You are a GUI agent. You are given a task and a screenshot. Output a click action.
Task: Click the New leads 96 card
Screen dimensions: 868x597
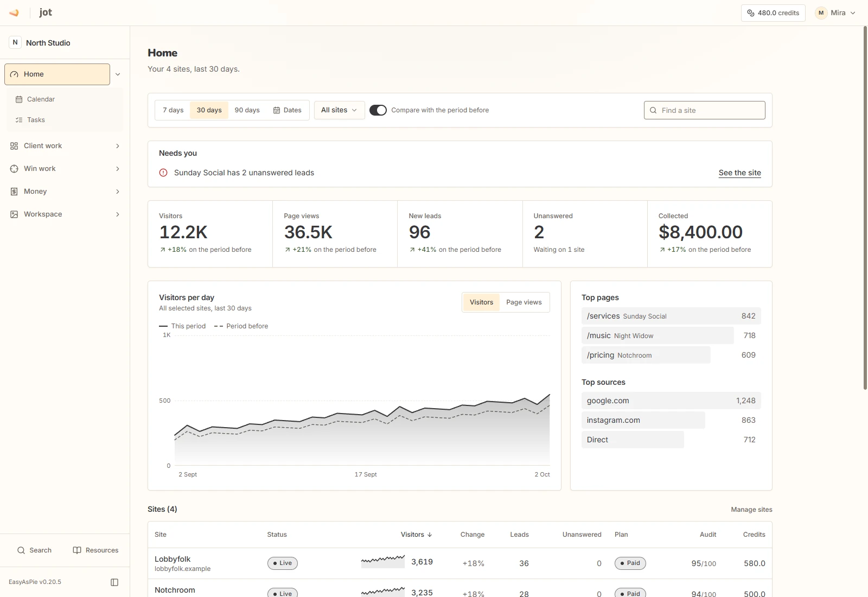pos(459,234)
